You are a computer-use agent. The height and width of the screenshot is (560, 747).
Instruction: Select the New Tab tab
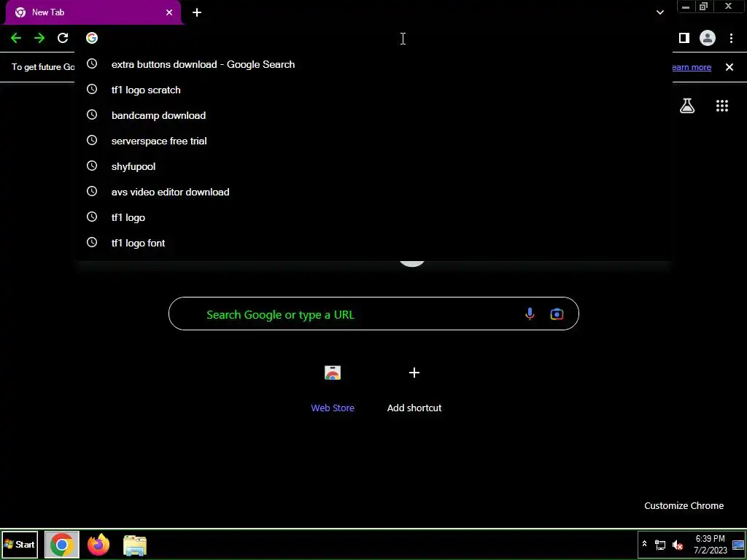click(x=93, y=12)
